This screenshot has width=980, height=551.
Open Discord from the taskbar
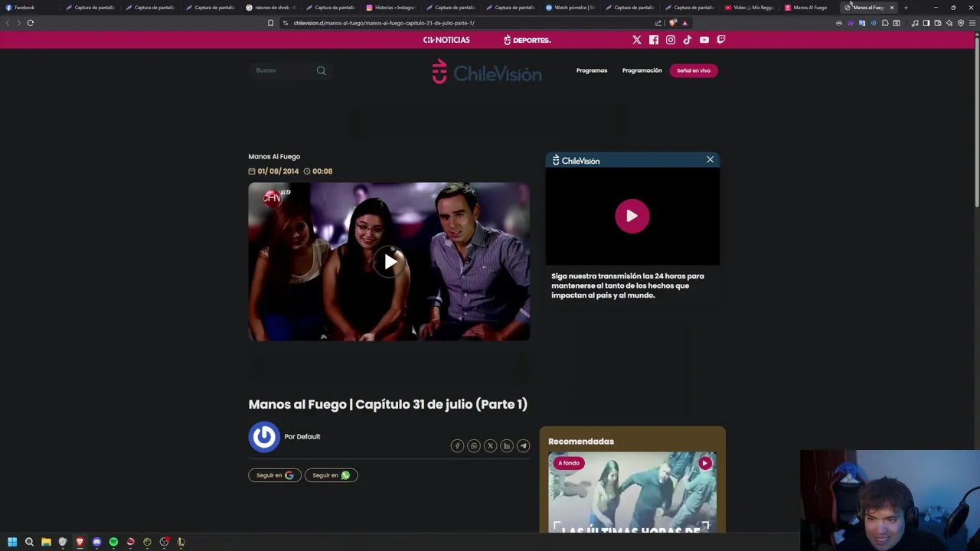(x=96, y=542)
